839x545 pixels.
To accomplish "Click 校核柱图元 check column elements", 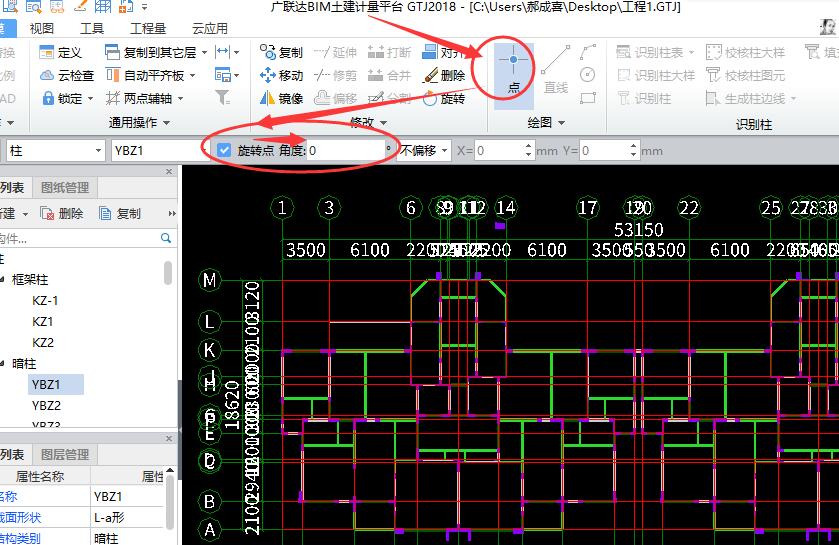I will click(745, 75).
